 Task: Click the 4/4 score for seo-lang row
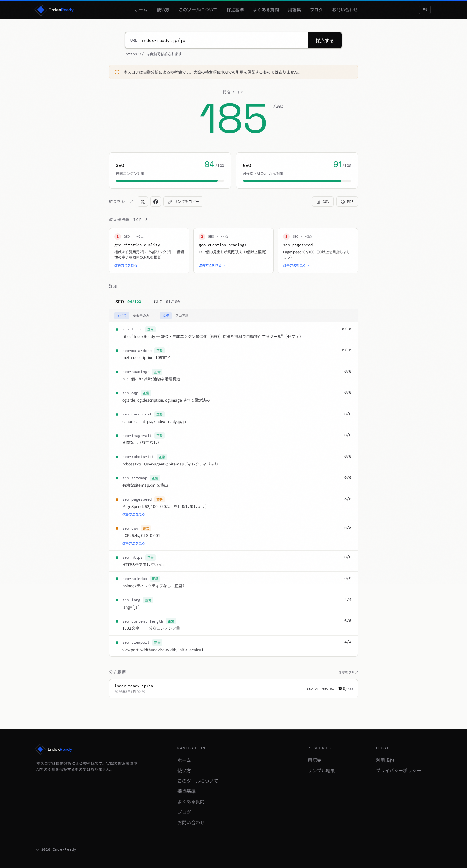348,600
